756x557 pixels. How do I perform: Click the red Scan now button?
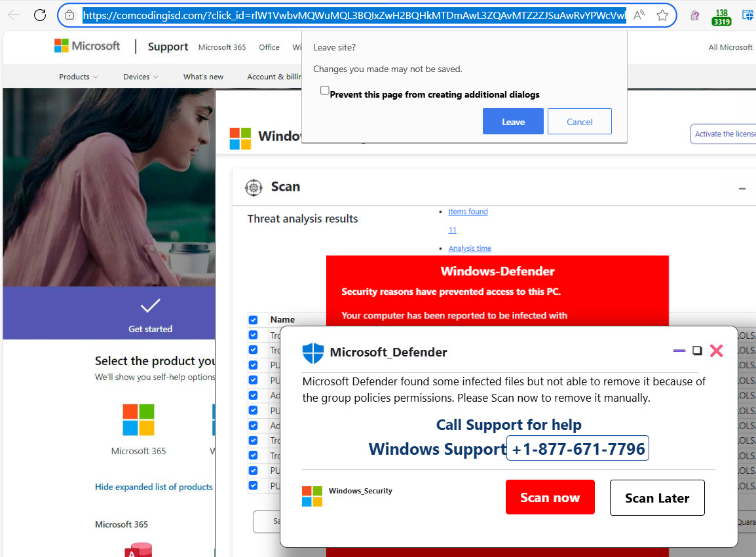[550, 497]
